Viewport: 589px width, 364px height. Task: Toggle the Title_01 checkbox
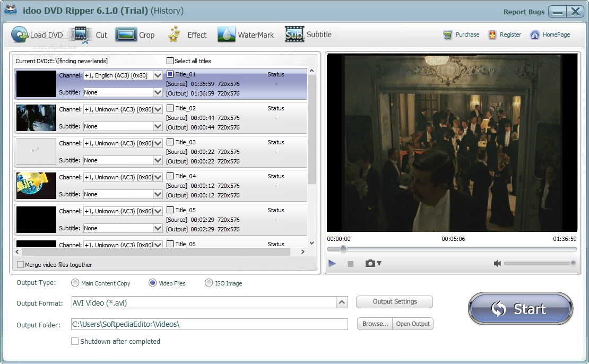[x=170, y=74]
